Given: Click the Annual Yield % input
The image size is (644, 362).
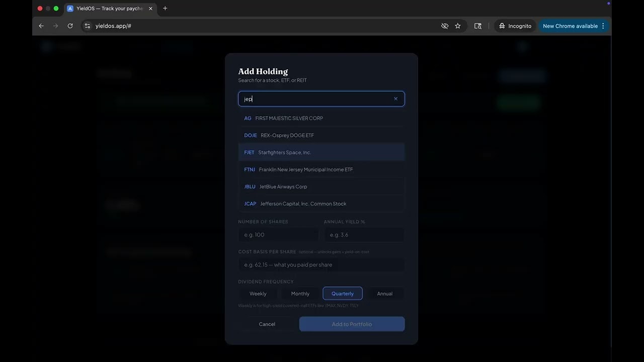Looking at the screenshot, I should point(364,235).
